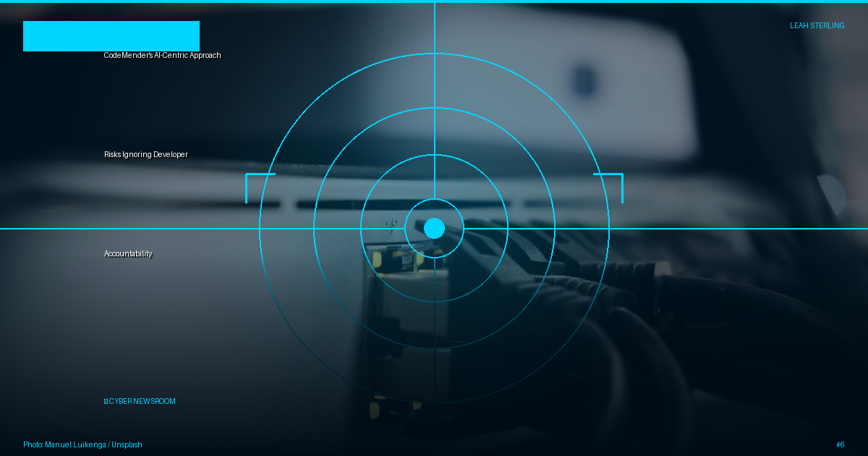Select the line CodeMender's AI-Centric Approach
868x456 pixels.
(x=162, y=55)
